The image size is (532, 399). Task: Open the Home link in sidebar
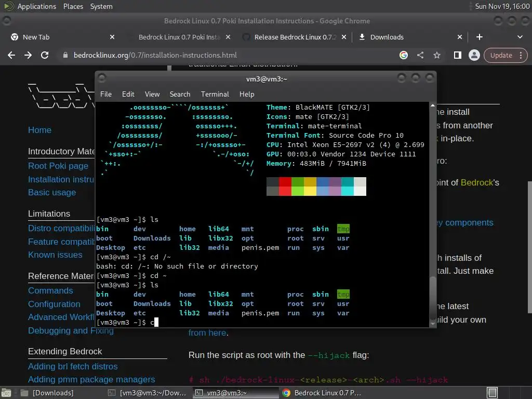click(39, 130)
